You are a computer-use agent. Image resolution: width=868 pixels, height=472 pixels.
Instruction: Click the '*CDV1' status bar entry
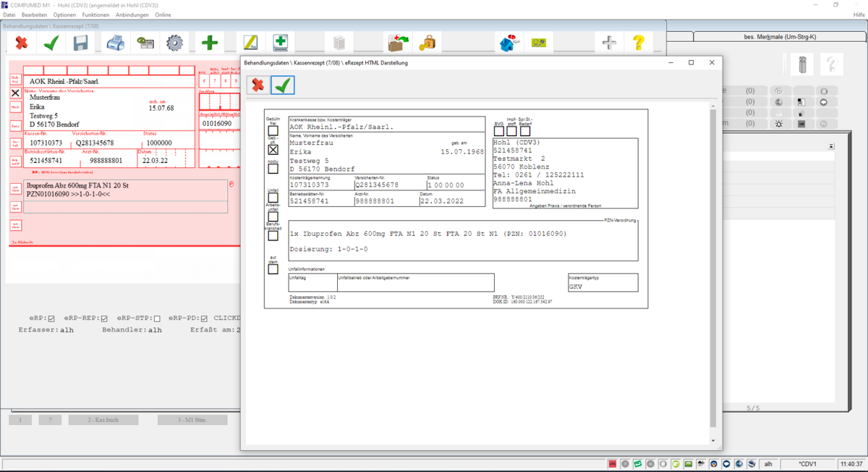coord(807,463)
